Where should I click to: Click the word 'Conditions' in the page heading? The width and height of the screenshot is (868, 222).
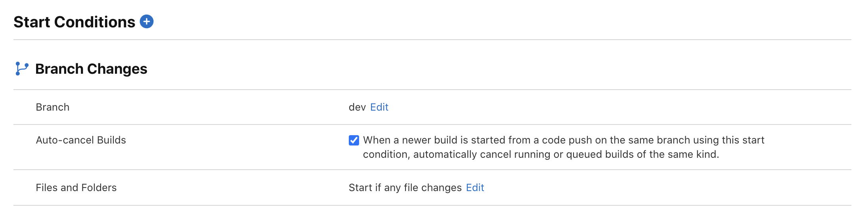(x=95, y=22)
